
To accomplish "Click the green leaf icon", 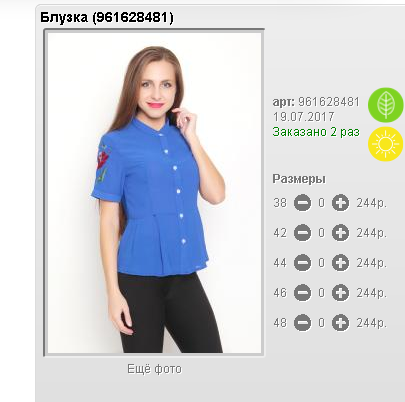I will (x=386, y=105).
